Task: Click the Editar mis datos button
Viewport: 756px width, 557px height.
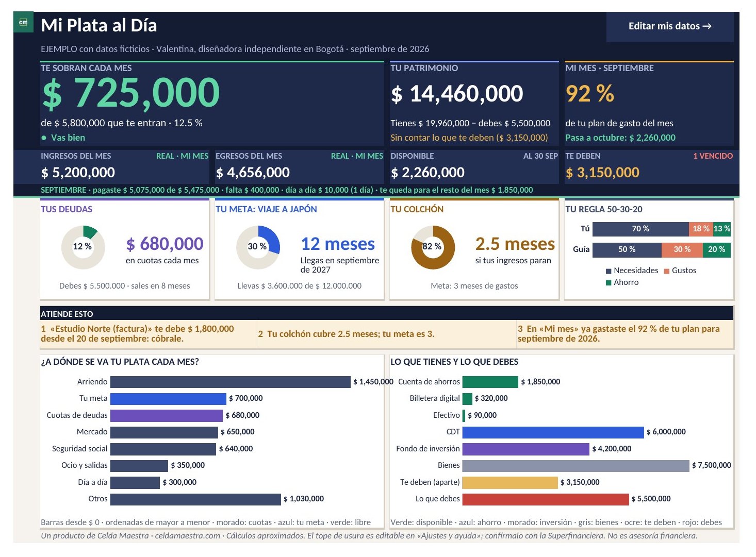Action: tap(670, 26)
